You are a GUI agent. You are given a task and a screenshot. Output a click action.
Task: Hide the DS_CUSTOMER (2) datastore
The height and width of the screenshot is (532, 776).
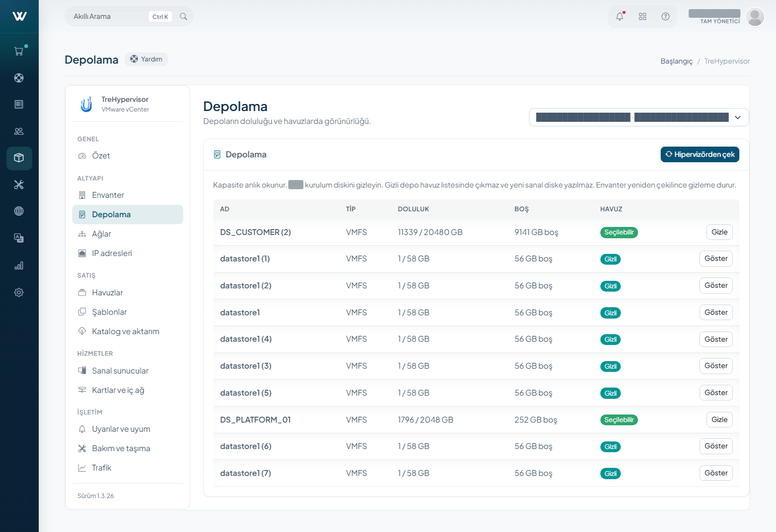(x=719, y=232)
